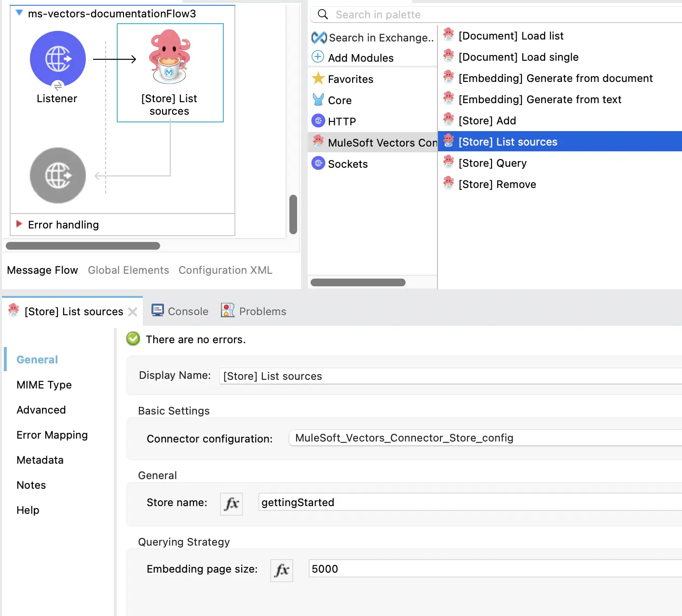Close the [Store] List sources properties tab
Image resolution: width=682 pixels, height=616 pixels.
click(133, 312)
